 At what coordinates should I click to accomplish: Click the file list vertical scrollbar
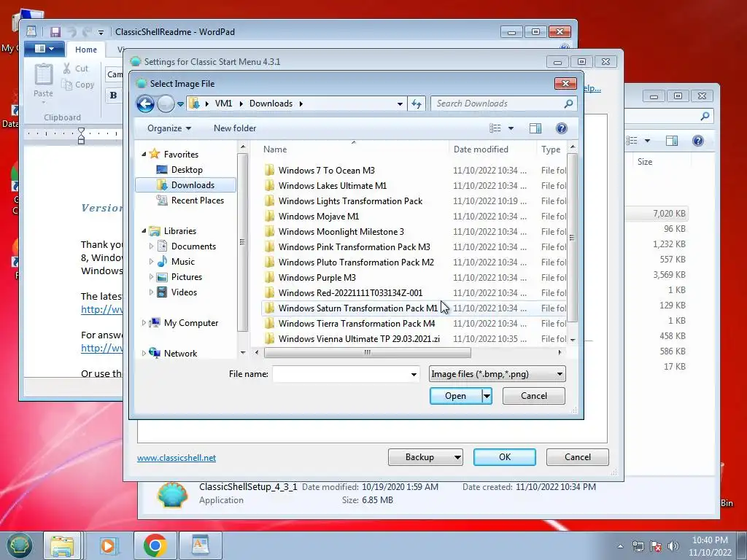pyautogui.click(x=572, y=237)
